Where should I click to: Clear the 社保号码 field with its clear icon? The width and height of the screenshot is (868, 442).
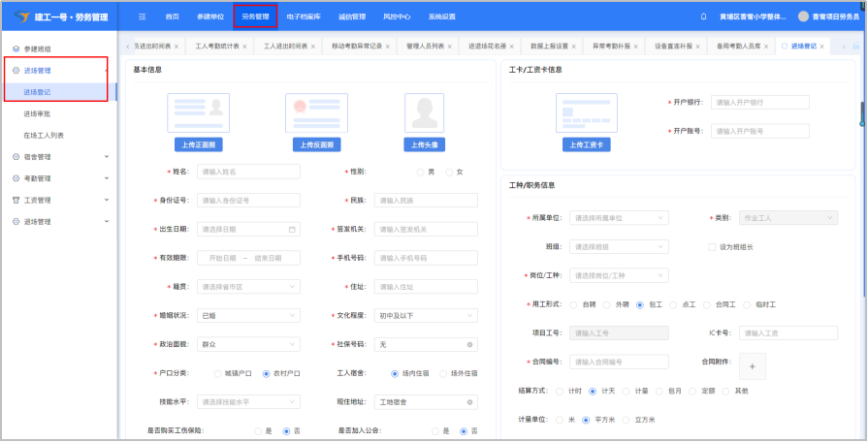[x=470, y=344]
